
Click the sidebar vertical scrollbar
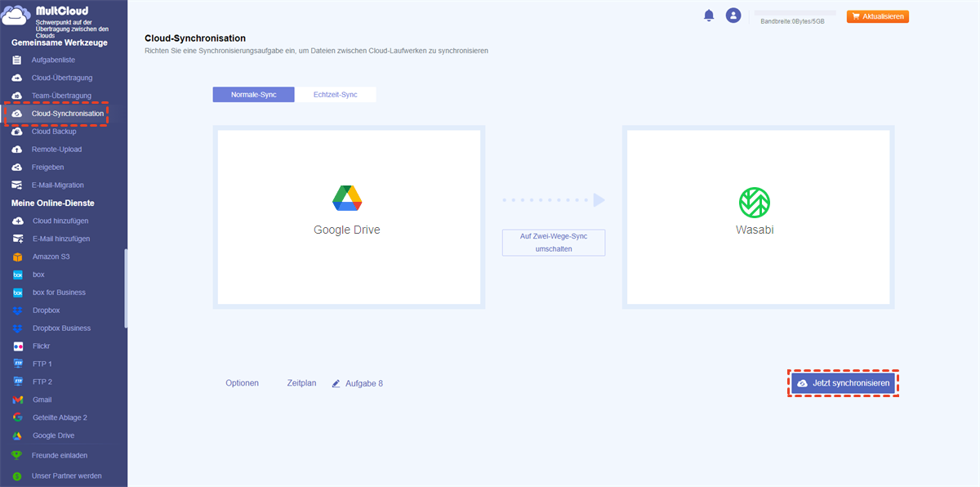point(125,288)
